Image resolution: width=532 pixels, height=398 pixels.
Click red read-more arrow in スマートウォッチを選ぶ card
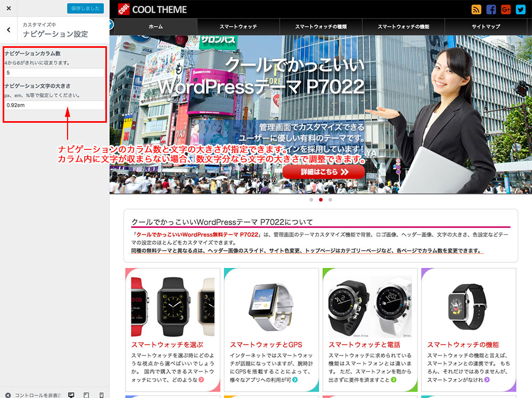201,380
